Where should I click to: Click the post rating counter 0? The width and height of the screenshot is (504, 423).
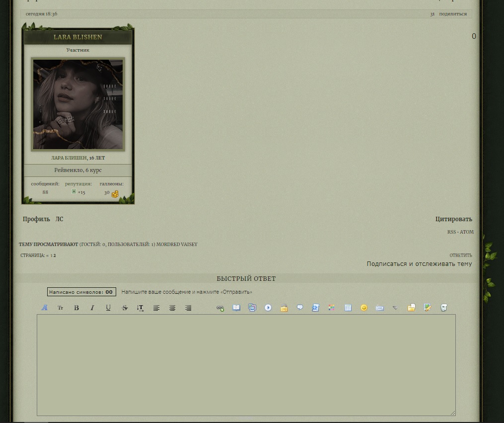coord(474,36)
